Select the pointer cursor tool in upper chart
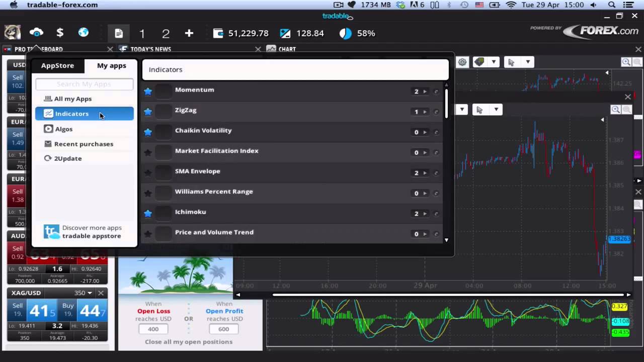644x362 pixels. (511, 62)
